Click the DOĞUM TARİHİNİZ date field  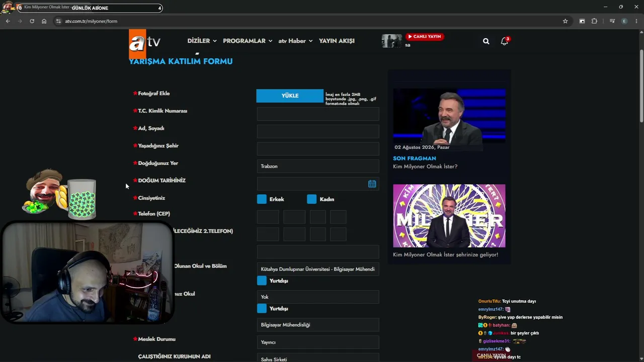(x=318, y=184)
